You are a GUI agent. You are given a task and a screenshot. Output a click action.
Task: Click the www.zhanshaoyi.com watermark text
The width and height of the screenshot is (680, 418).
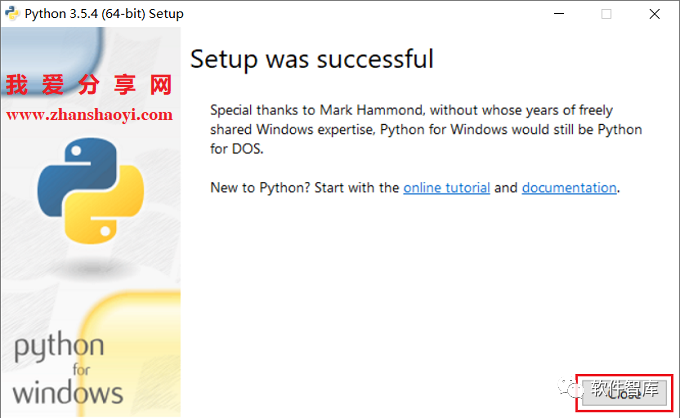coord(90,115)
